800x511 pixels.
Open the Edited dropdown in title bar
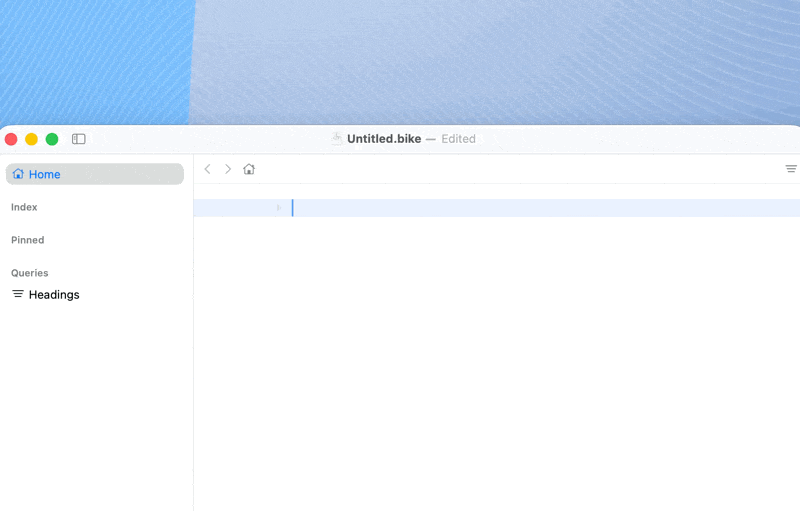click(x=458, y=139)
